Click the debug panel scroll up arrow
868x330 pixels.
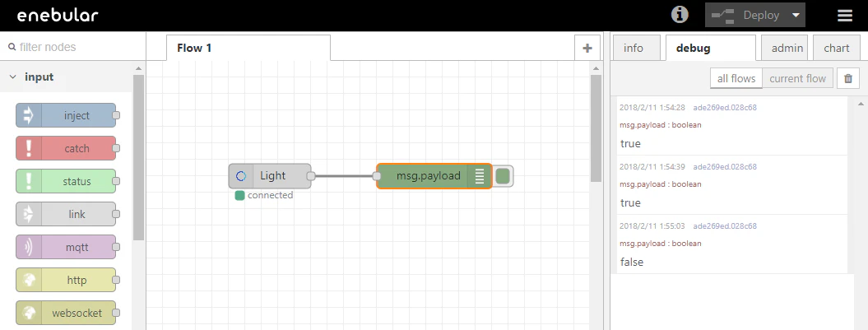[x=861, y=104]
